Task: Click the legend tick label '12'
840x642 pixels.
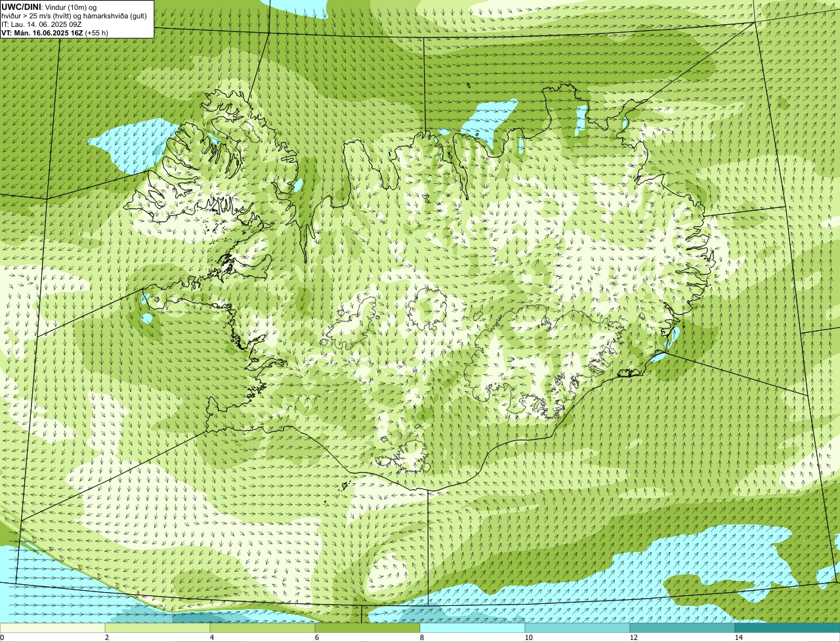Action: [633, 637]
